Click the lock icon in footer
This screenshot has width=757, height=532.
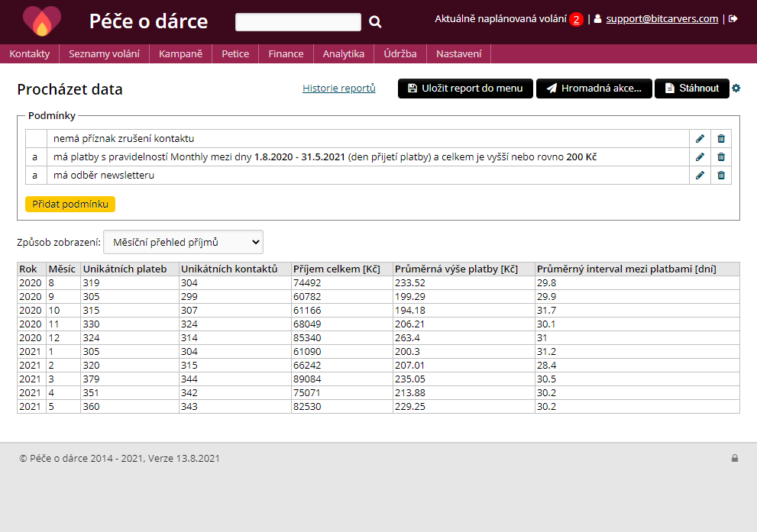(x=735, y=459)
